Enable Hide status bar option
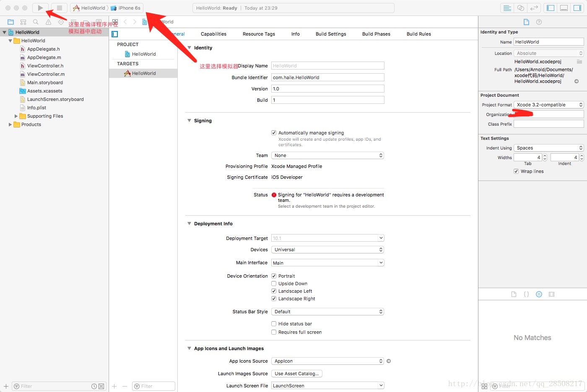The width and height of the screenshot is (587, 392). point(274,324)
